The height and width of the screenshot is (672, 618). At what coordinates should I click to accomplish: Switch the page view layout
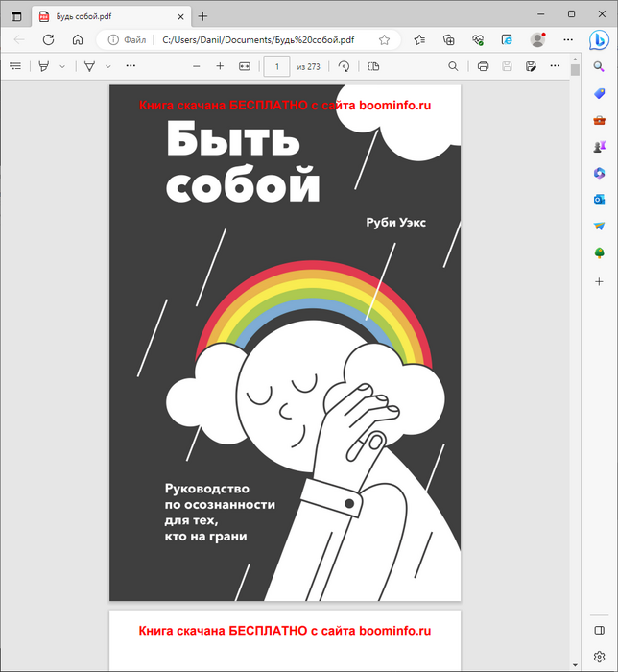coord(374,66)
